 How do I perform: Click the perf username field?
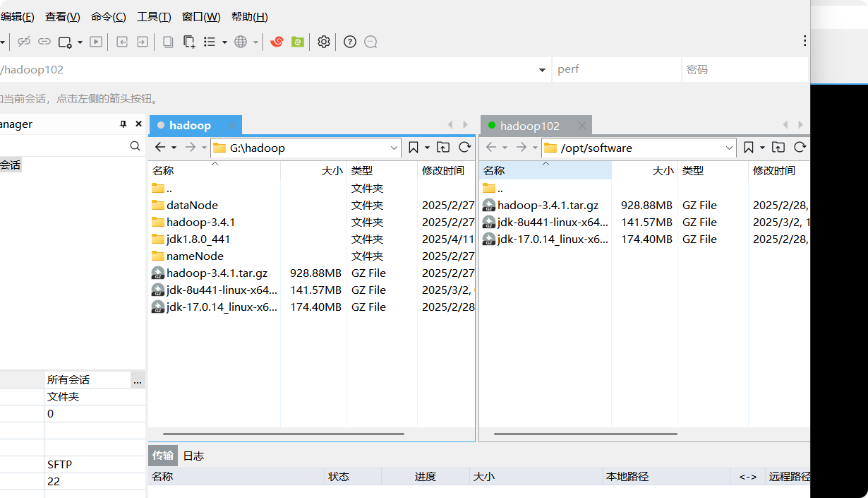(x=616, y=70)
